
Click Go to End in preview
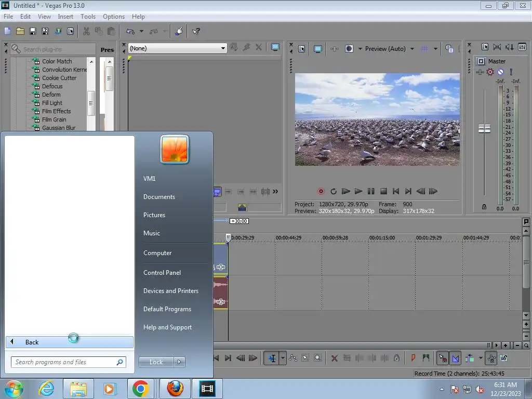[408, 191]
